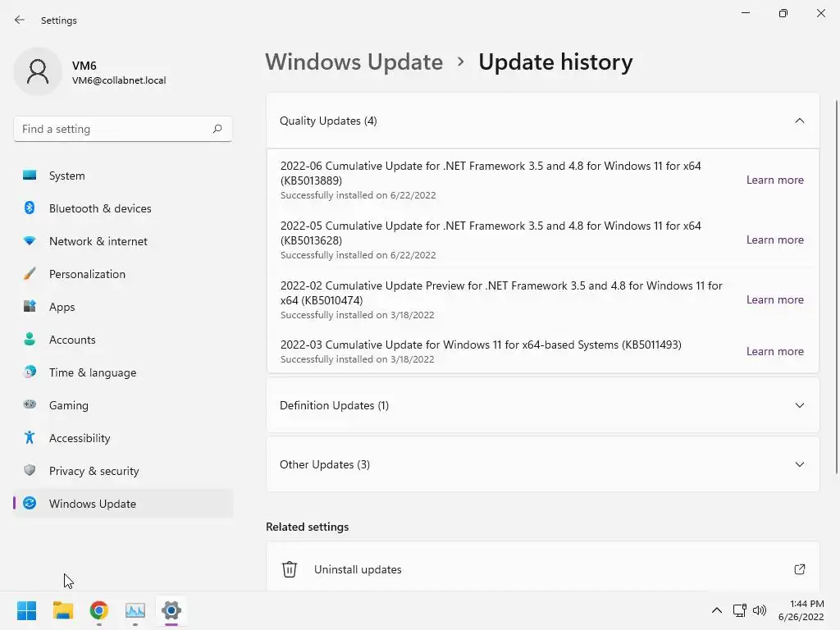
Task: Learn more about KB5010474 update
Action: [x=774, y=300]
